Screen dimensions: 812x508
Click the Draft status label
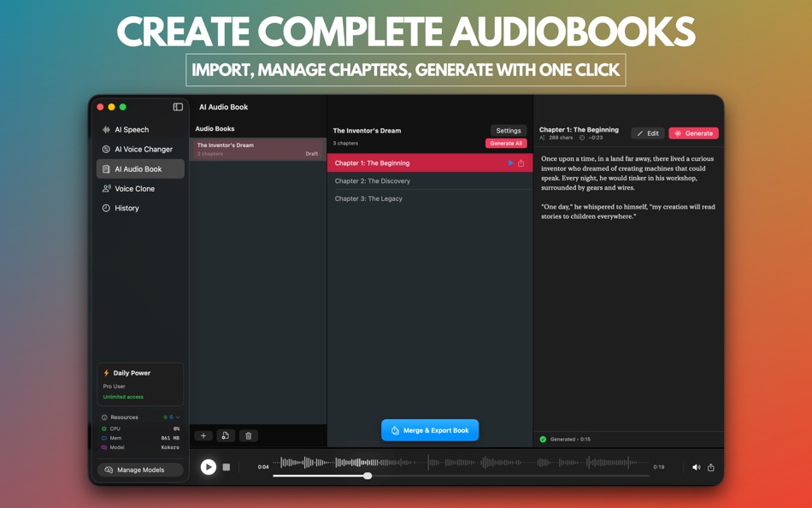pos(312,154)
